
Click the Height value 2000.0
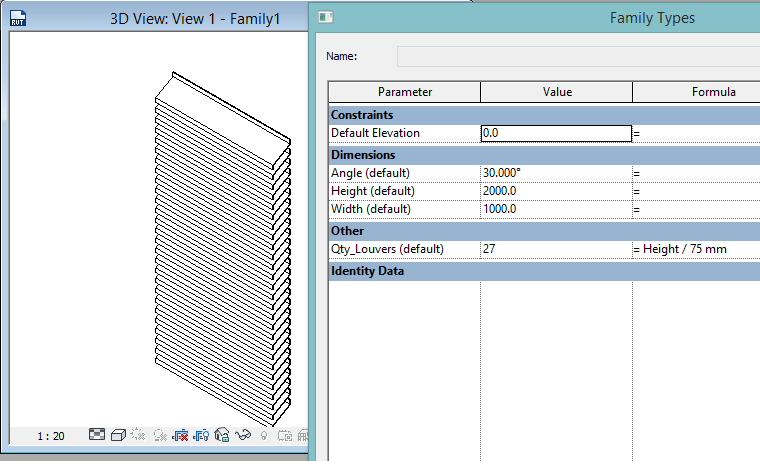point(556,191)
